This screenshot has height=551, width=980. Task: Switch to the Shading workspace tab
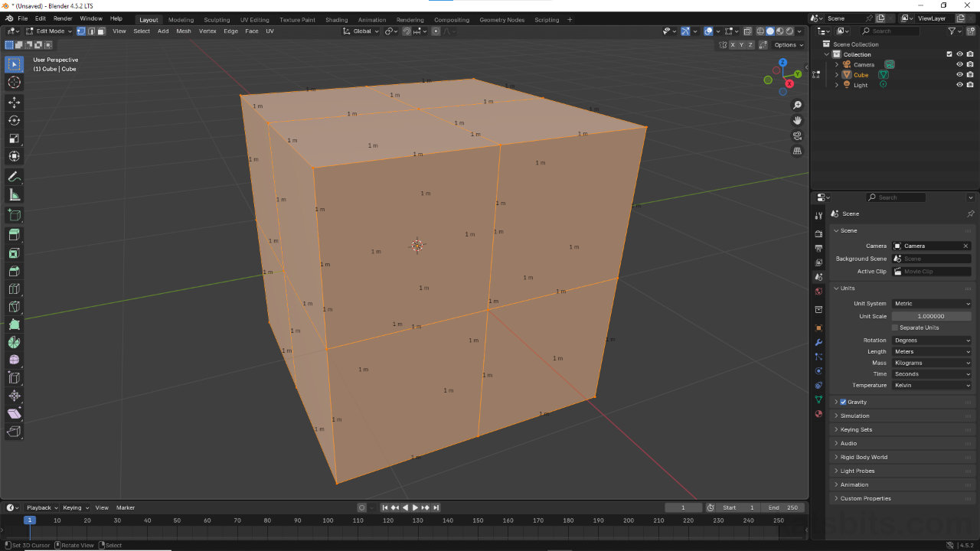337,19
